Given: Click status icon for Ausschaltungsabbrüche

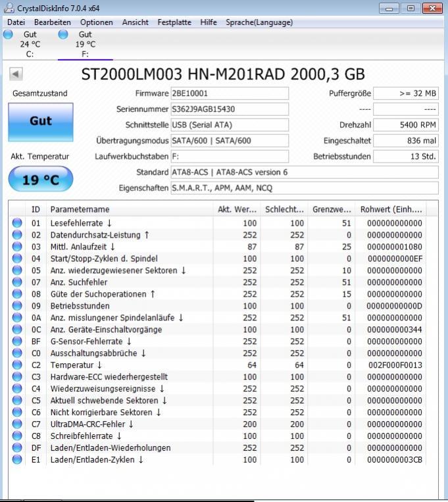Looking at the screenshot, I should point(17,353).
